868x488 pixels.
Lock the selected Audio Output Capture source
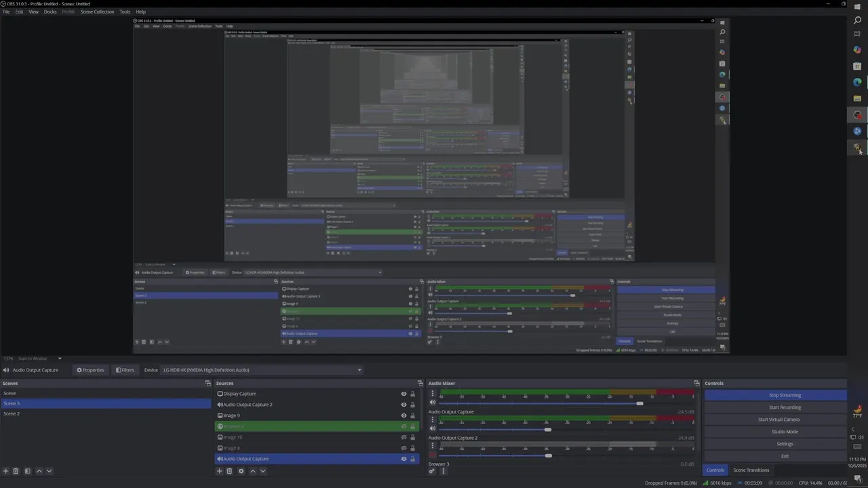click(x=412, y=459)
